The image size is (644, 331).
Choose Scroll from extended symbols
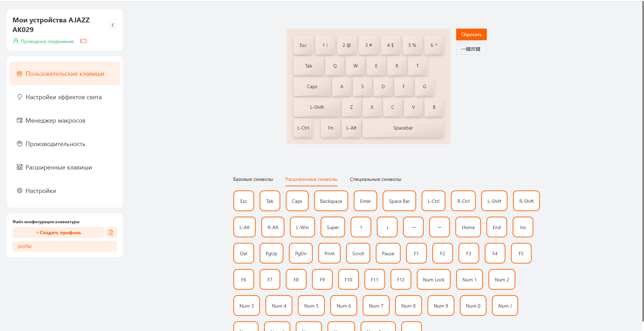pos(358,253)
